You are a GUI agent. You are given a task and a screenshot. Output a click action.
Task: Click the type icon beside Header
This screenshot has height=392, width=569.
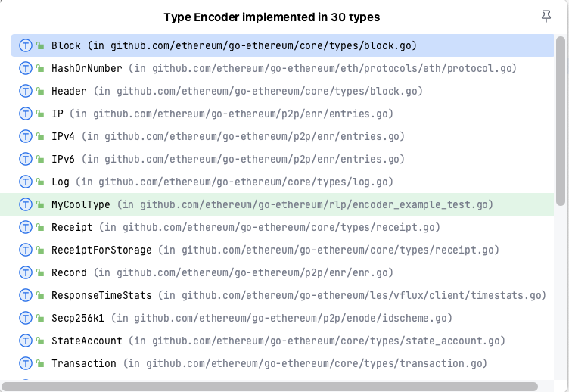tap(26, 91)
